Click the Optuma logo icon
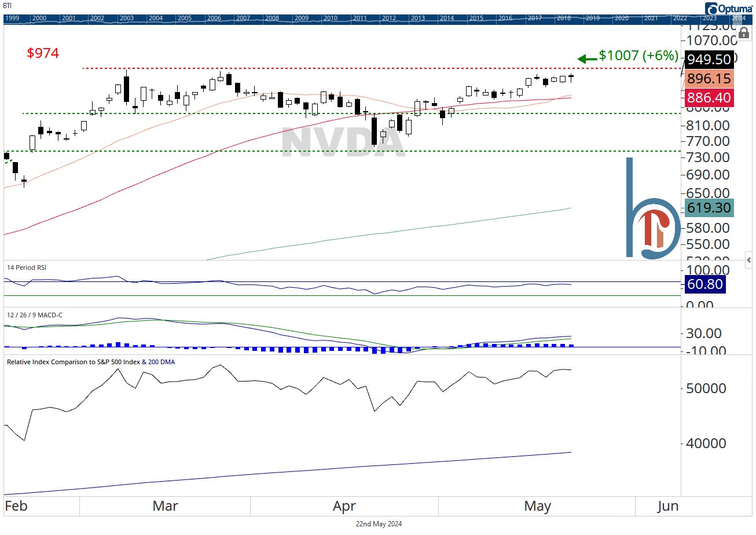 [711, 9]
